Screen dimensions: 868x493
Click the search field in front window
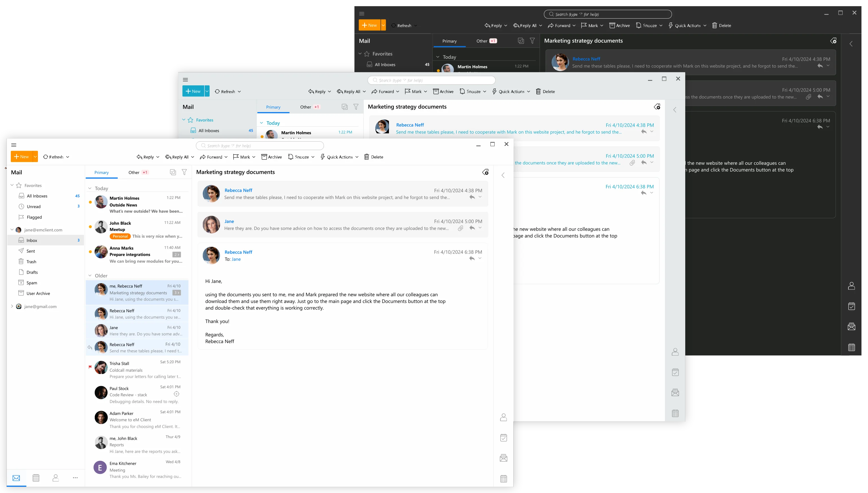click(260, 146)
